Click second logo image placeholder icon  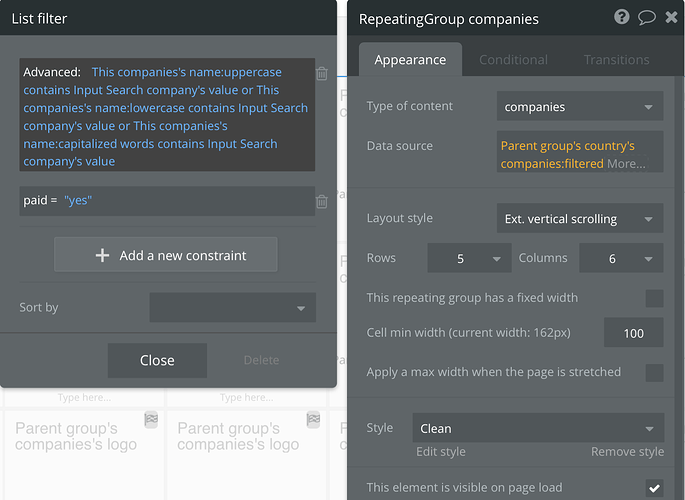(x=313, y=419)
